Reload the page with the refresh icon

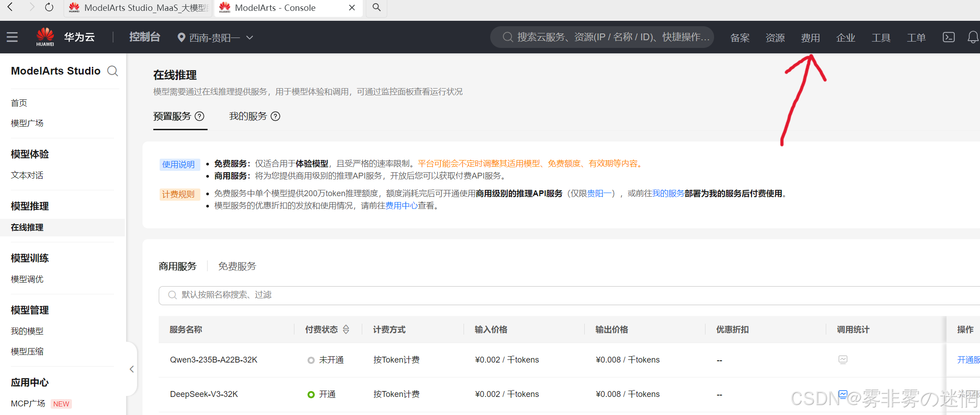[49, 7]
